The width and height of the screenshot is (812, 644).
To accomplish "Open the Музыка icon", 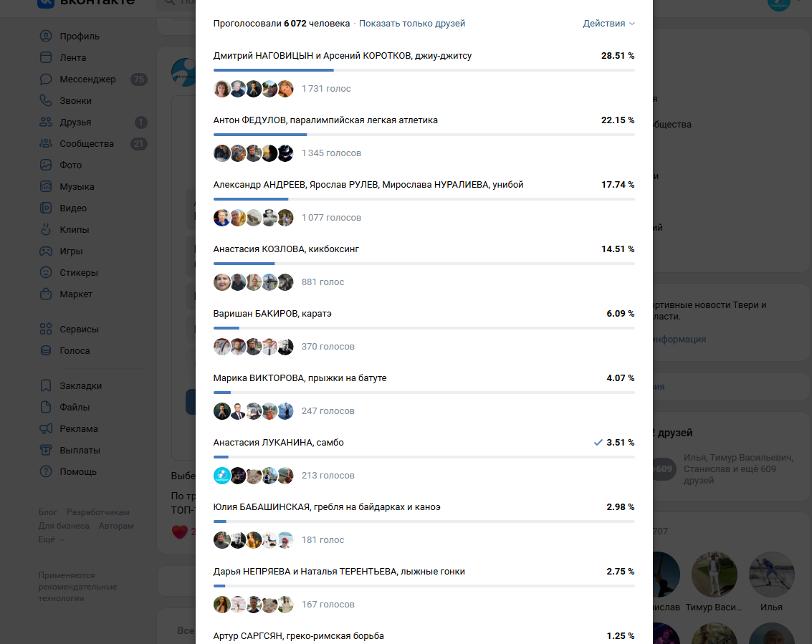I will click(46, 186).
